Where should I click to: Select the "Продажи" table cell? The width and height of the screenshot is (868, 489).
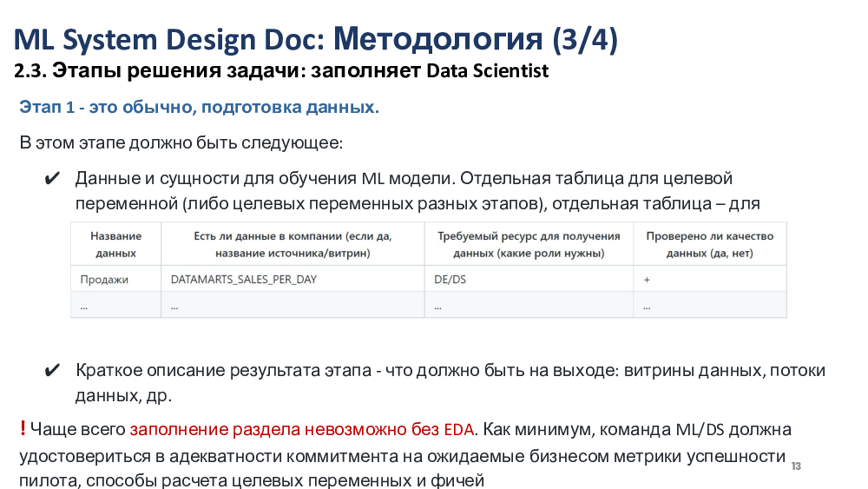(x=104, y=280)
